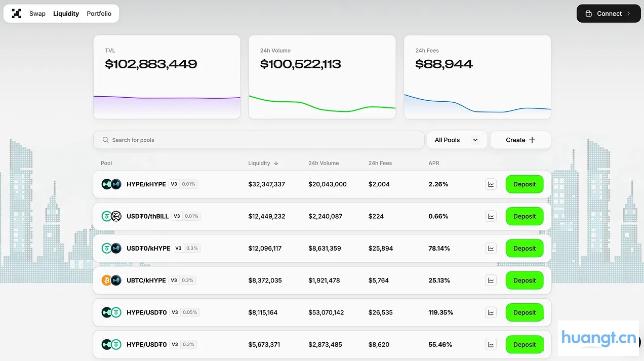Click the plus icon on the Create button
Viewport: 644px width, 361px height.
pos(532,140)
